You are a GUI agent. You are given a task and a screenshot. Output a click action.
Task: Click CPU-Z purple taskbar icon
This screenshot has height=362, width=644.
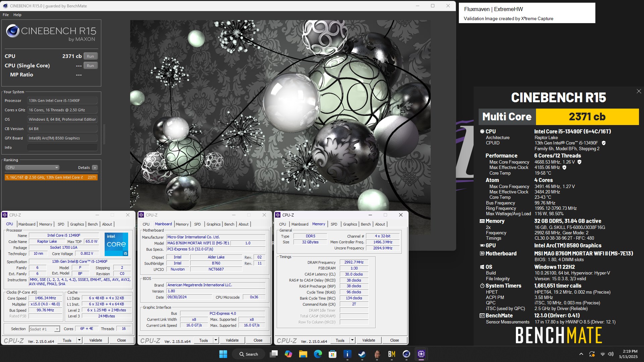click(421, 354)
